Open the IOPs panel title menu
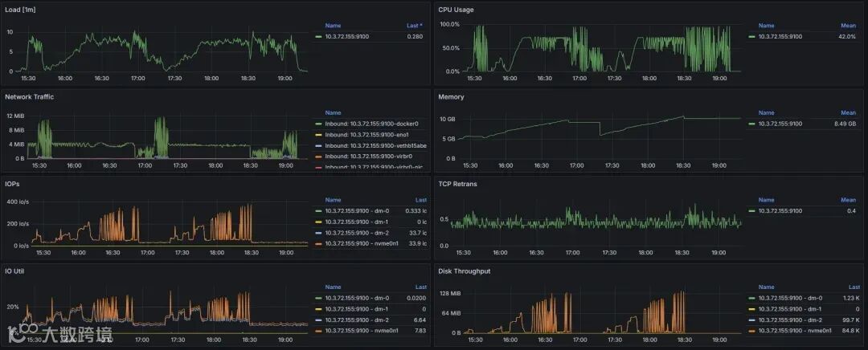This screenshot has height=350, width=868. pyautogui.click(x=13, y=184)
